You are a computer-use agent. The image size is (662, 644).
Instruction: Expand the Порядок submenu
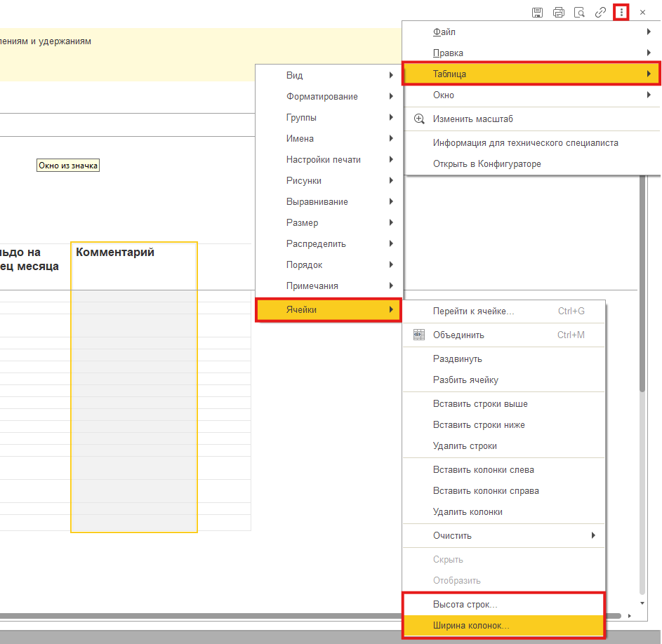(329, 264)
